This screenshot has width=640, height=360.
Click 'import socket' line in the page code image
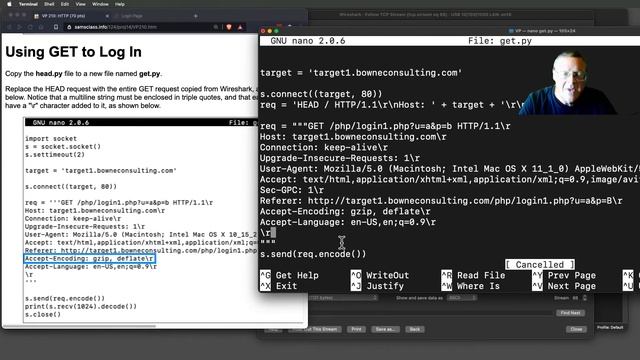[51, 139]
